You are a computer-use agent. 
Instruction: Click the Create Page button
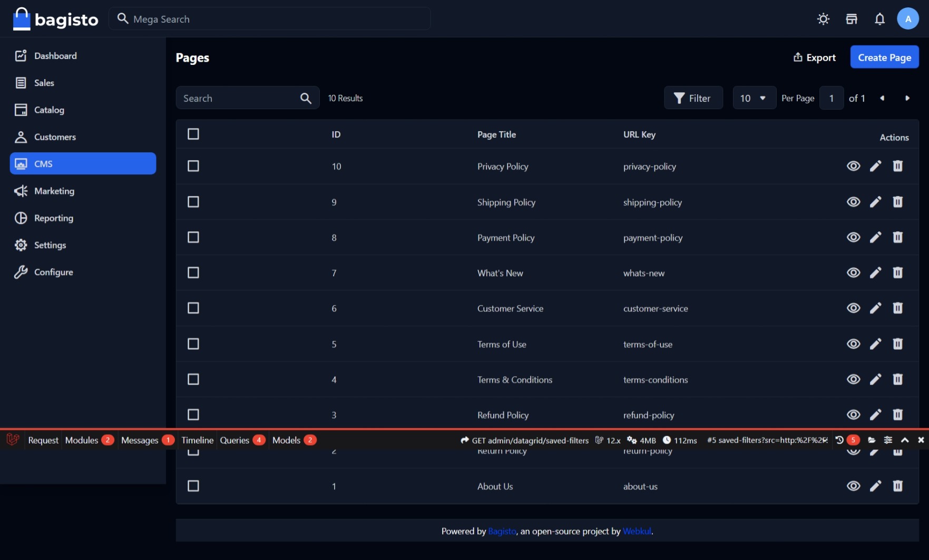(884, 57)
